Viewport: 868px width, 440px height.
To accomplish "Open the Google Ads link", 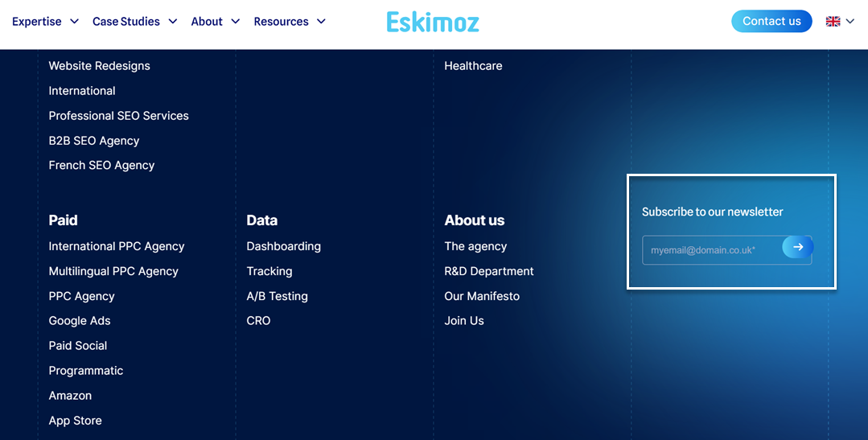I will pos(79,321).
